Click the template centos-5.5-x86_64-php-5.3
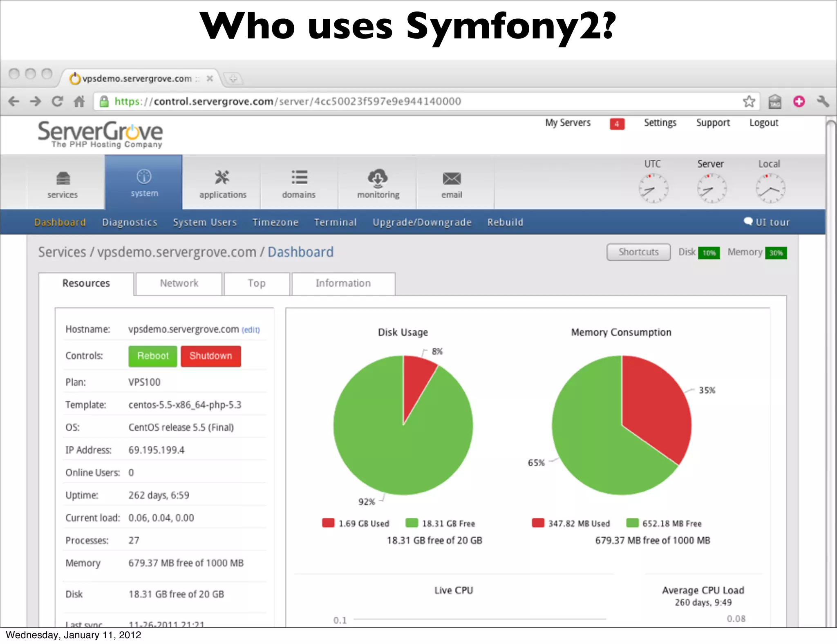The height and width of the screenshot is (644, 837). [x=185, y=405]
